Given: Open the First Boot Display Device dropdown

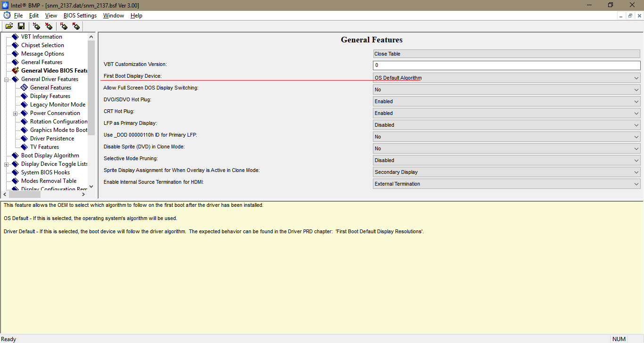Looking at the screenshot, I should (507, 78).
